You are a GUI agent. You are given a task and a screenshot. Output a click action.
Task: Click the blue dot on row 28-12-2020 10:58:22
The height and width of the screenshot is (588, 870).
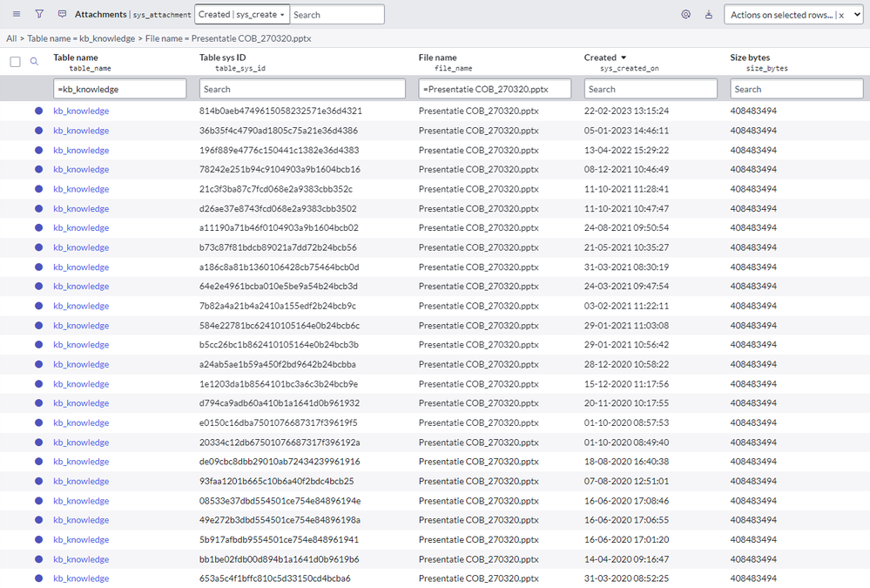tap(39, 364)
